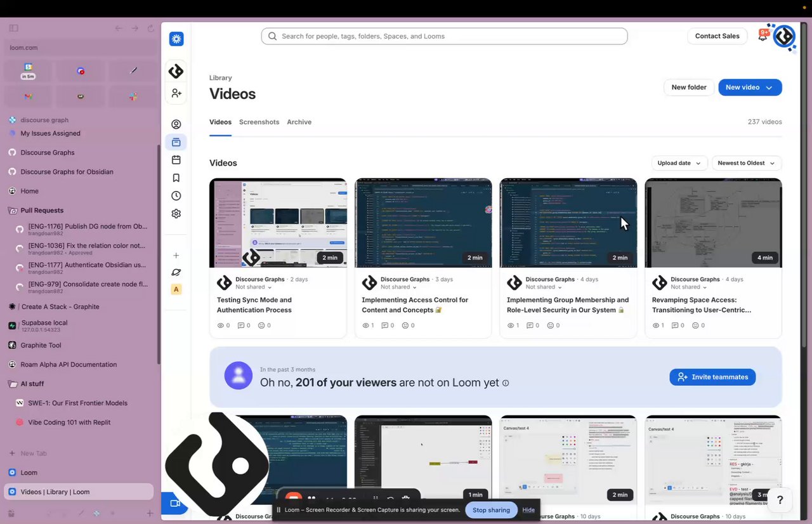Open 'Not shared' dropdown on Implementing Group Membership video
Viewport: 812px width, 524px height.
(x=542, y=287)
